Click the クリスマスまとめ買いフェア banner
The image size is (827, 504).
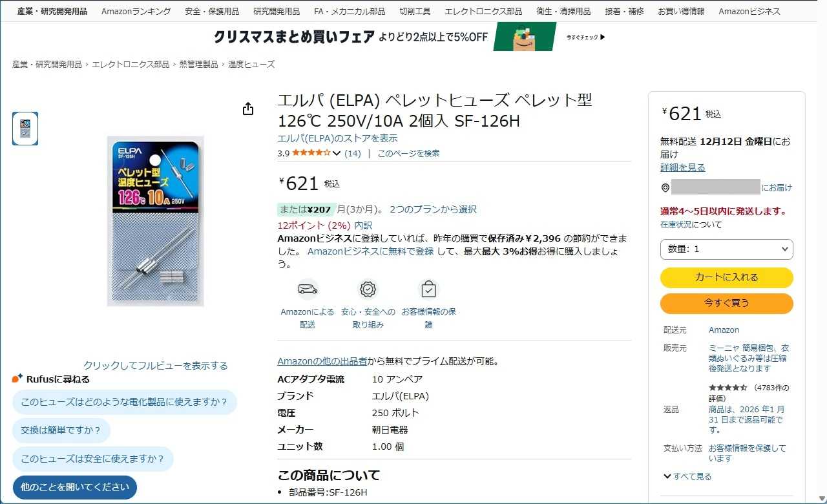[x=410, y=37]
